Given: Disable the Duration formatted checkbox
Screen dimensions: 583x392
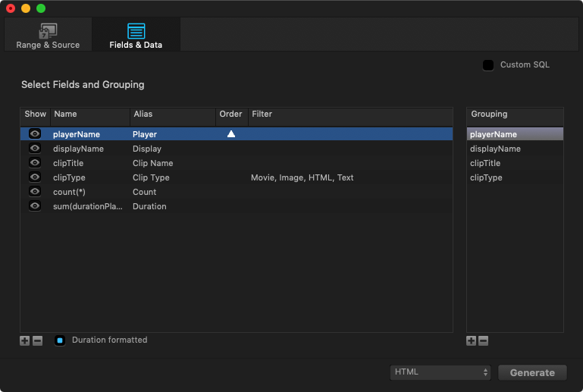Looking at the screenshot, I should point(60,340).
